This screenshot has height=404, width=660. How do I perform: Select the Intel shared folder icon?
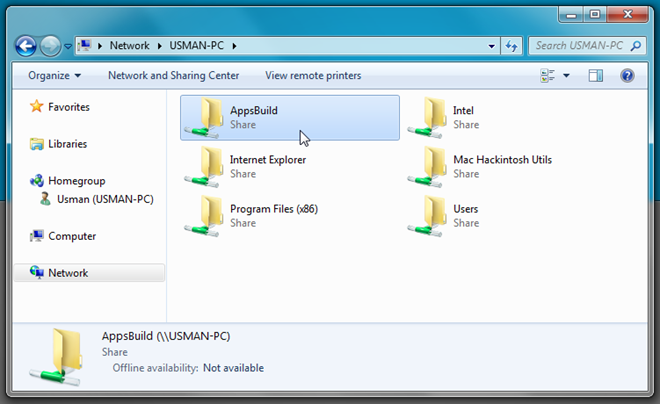tap(427, 118)
